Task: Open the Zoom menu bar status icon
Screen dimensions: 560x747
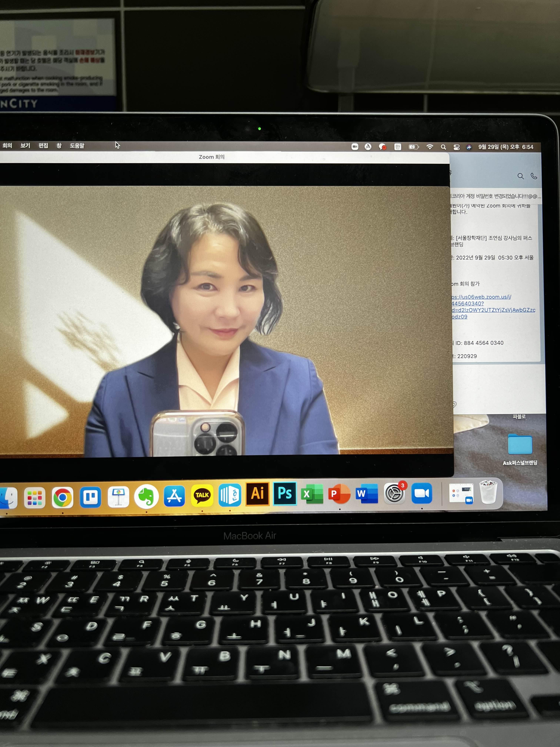Action: [x=355, y=147]
